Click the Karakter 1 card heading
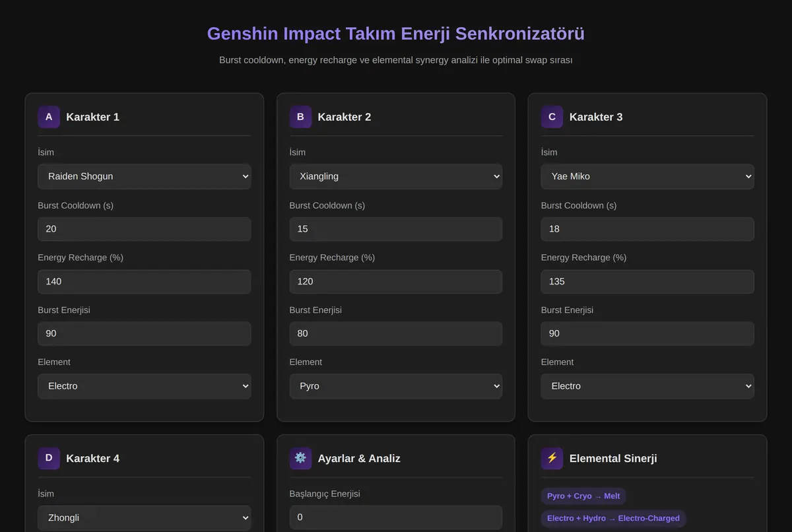This screenshot has width=792, height=532. click(92, 117)
